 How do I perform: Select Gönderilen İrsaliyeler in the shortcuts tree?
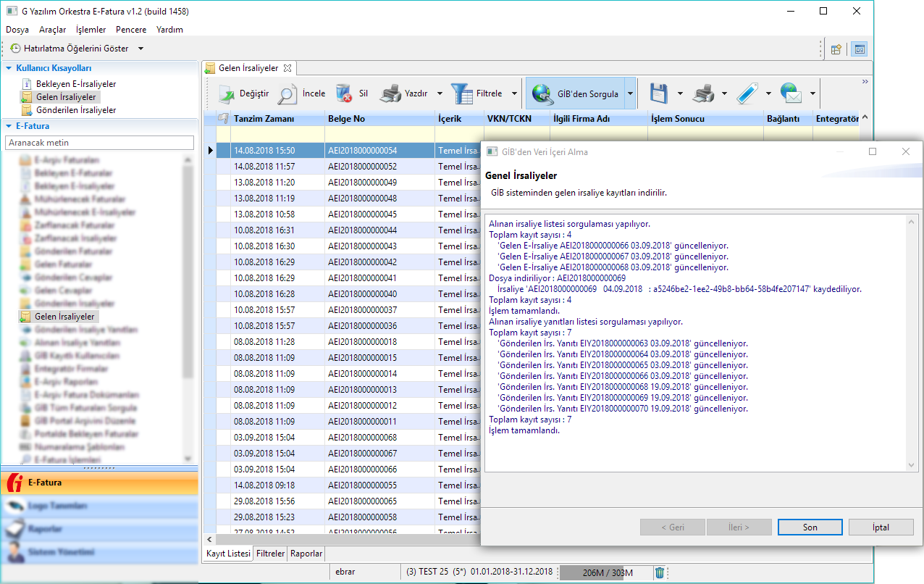76,110
